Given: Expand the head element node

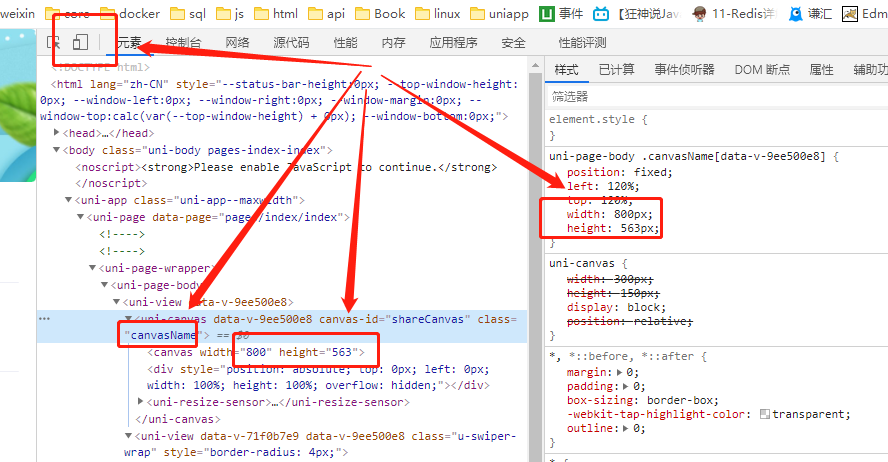Looking at the screenshot, I should (x=57, y=133).
